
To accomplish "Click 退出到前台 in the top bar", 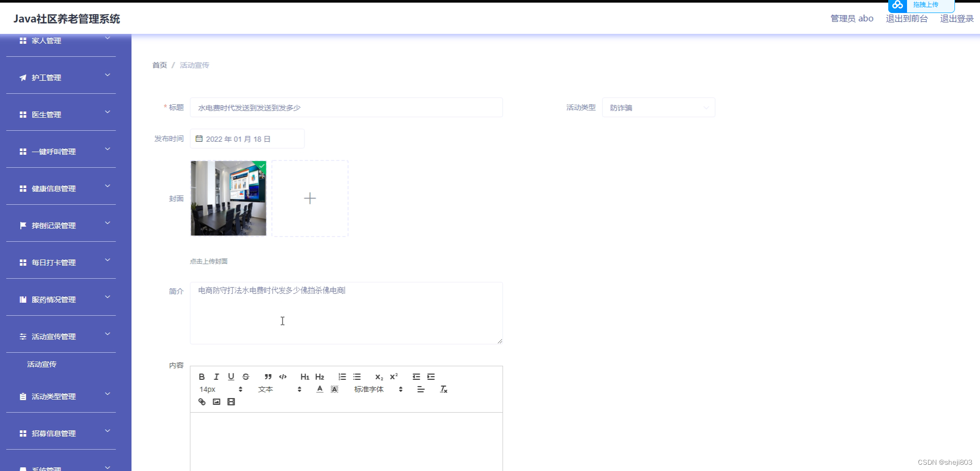I will 907,18.
